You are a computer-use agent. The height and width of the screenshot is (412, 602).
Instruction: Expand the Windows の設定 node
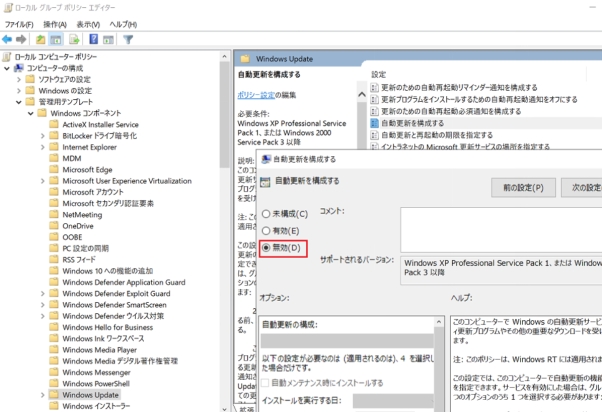coord(19,91)
